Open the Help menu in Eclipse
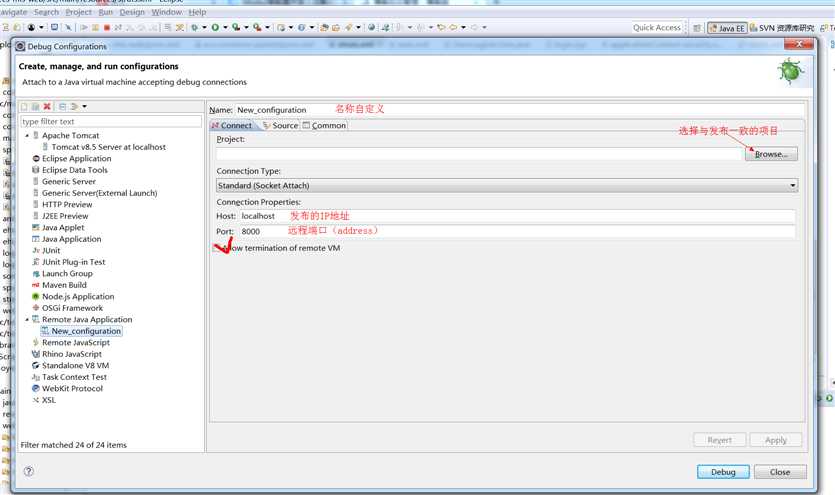 tap(197, 12)
